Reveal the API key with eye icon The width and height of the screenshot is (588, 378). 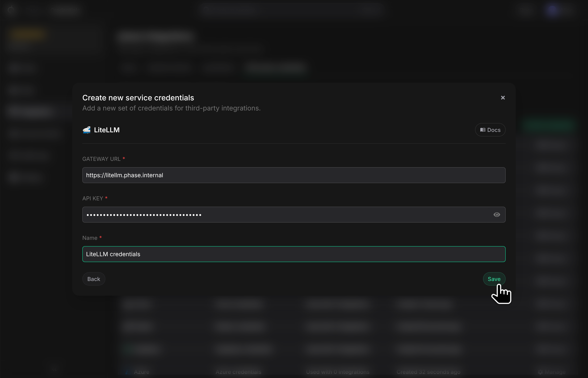pos(497,215)
